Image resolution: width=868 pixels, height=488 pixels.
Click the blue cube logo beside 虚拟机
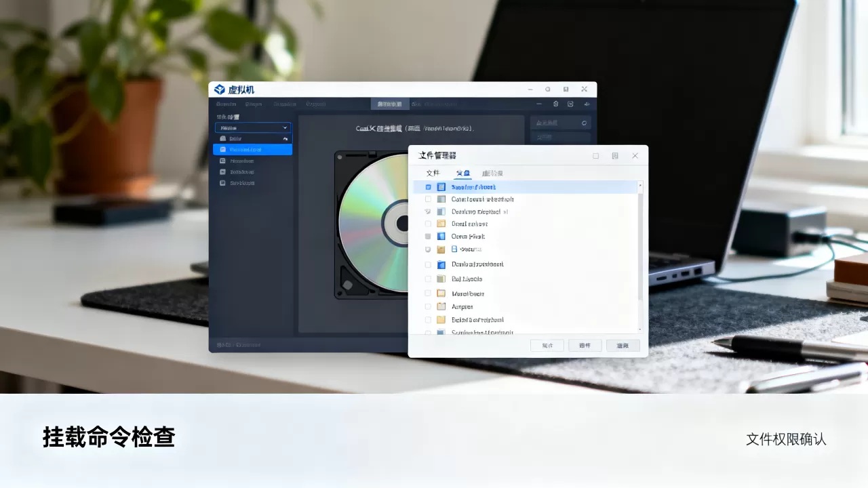pos(219,89)
